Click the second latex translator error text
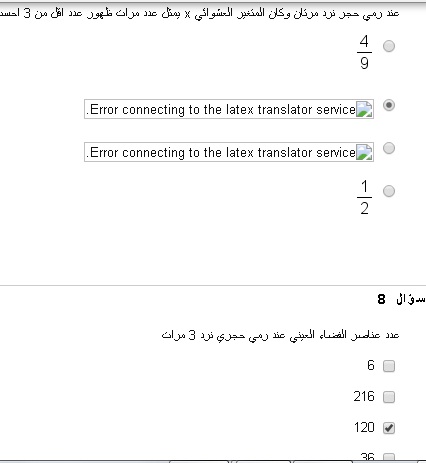The width and height of the screenshot is (426, 463). (x=221, y=152)
